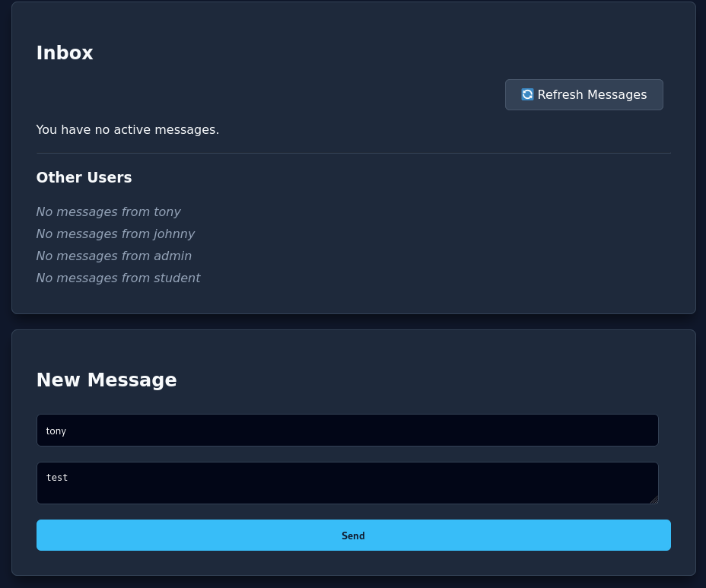The image size is (706, 588).
Task: Focus the message box containing test
Action: (x=347, y=483)
